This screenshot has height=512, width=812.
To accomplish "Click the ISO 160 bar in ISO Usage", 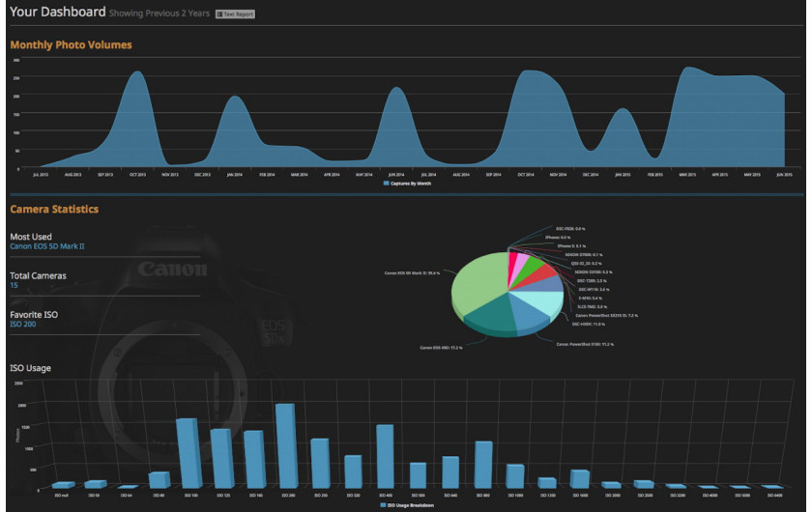I will point(255,460).
